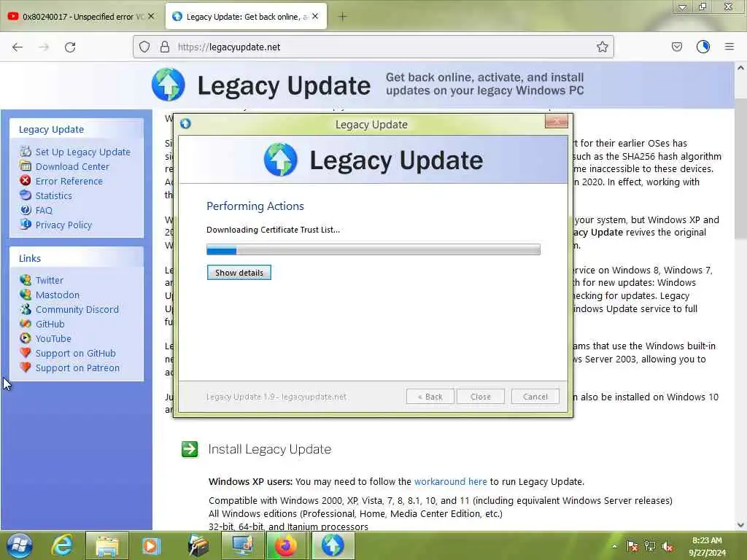
Task: Click Cancel in the Legacy Update installer
Action: [535, 397]
